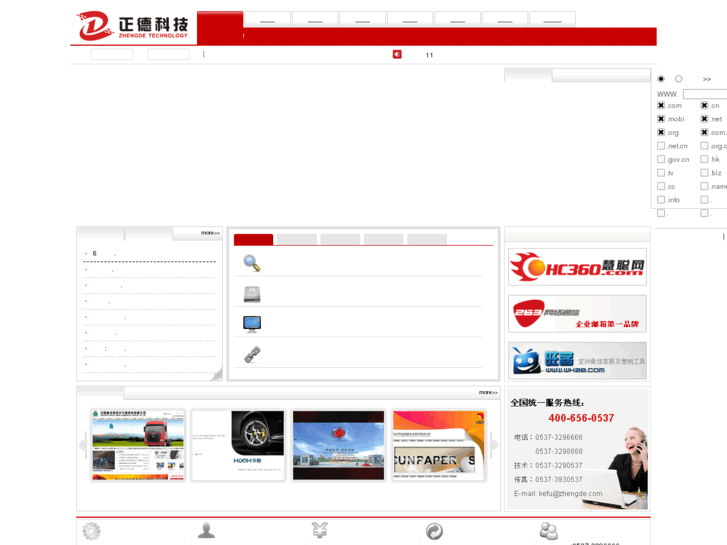This screenshot has width=727, height=545.
Task: Click the yen currency icon
Action: 320,530
